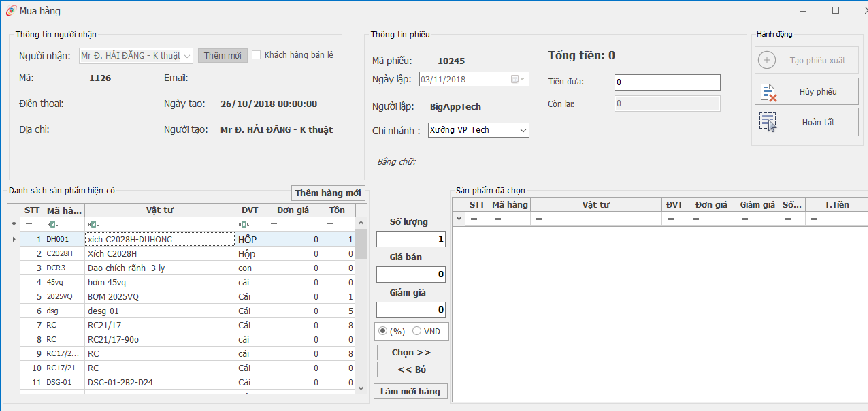Viewport: 868px width, 411px height.
Task: Enable the Khách hàng bán lẻ checkbox
Action: (x=256, y=55)
